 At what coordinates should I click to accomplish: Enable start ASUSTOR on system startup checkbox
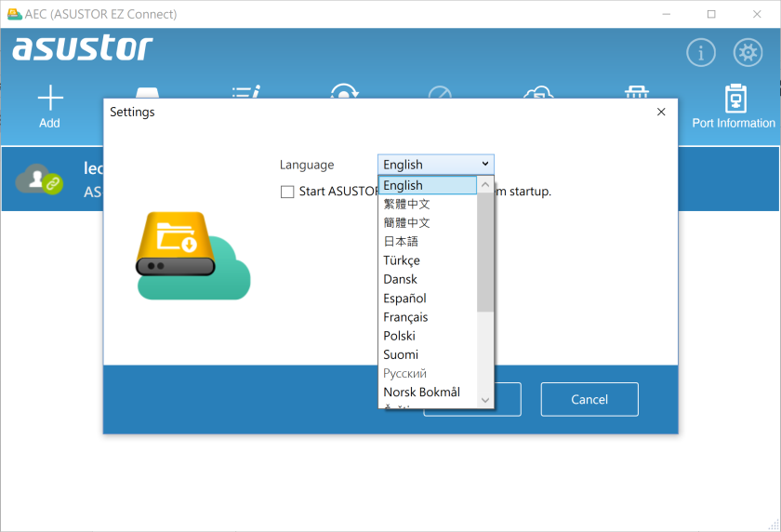(287, 192)
